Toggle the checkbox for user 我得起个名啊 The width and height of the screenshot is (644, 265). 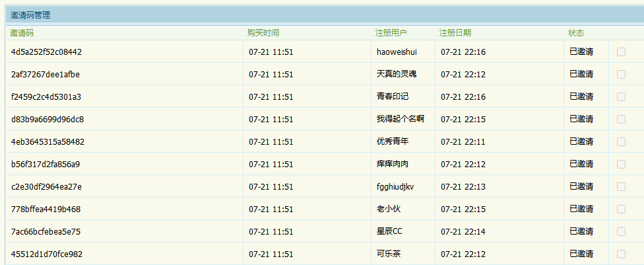point(621,119)
